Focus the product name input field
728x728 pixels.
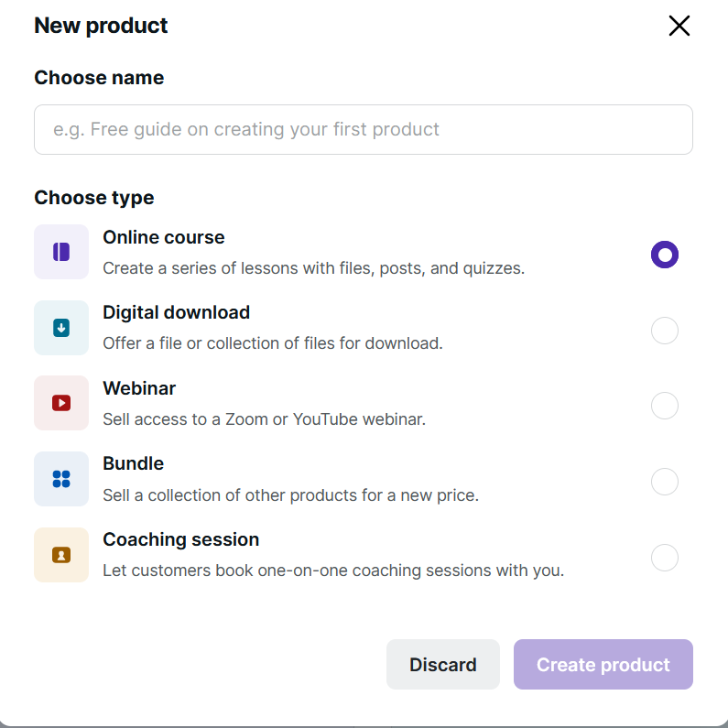(x=363, y=130)
